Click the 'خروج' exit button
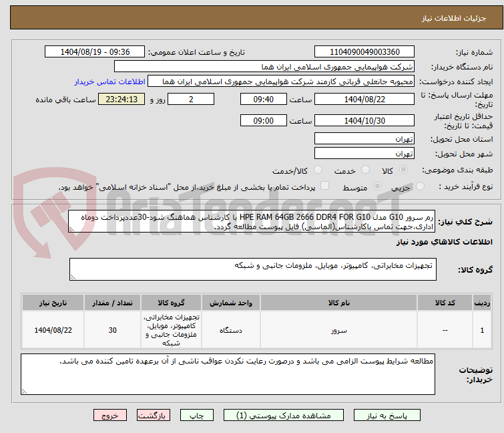504x433 pixels. (111, 415)
